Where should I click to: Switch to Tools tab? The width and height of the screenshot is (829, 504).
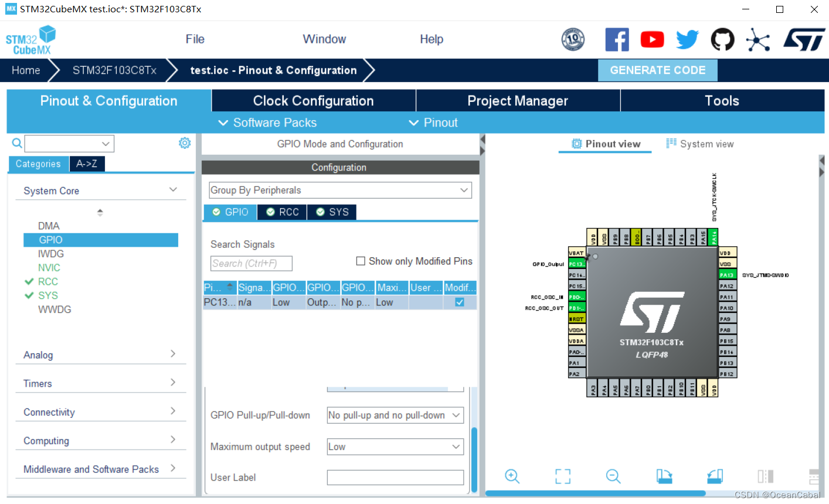(x=722, y=101)
